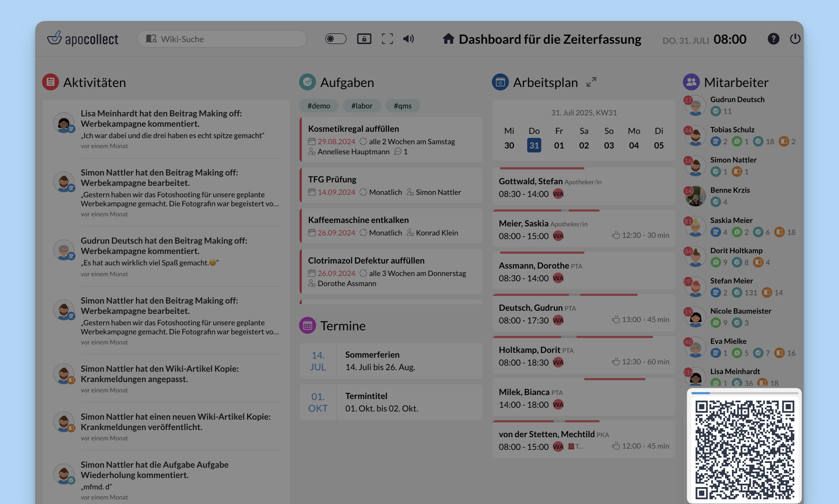Screen dimensions: 839x504
Task: Click the purple Termine calendar icon
Action: point(307,325)
